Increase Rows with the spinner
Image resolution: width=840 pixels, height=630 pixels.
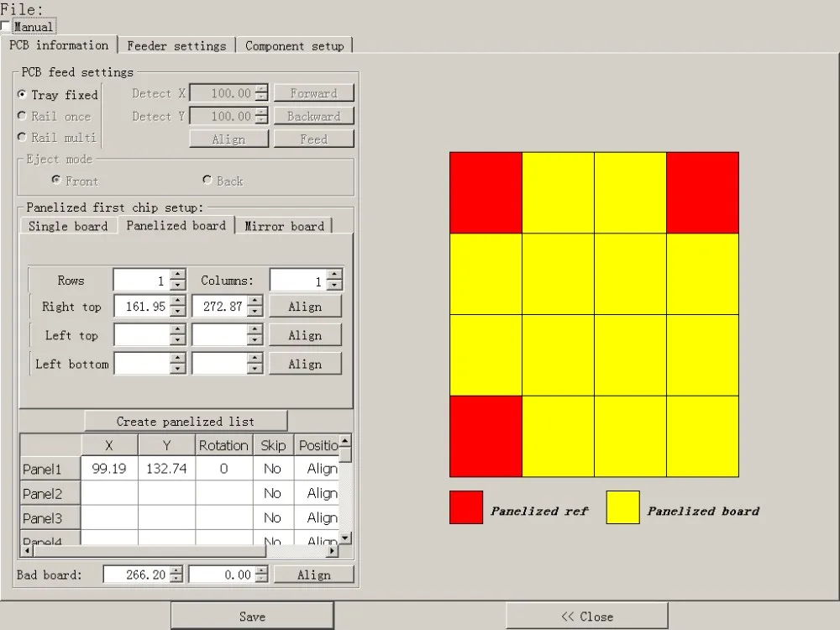point(178,275)
